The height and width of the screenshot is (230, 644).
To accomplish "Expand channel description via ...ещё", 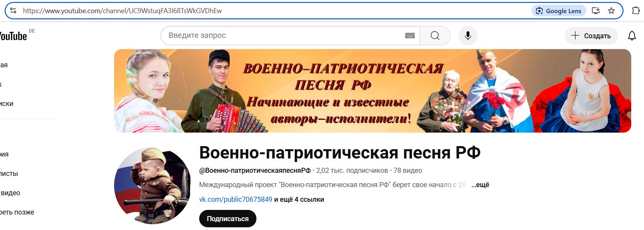I will (x=480, y=185).
